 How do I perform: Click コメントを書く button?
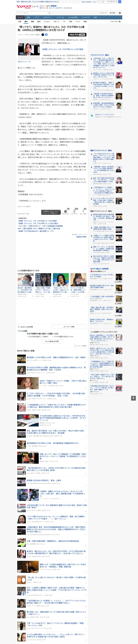point(69,327)
